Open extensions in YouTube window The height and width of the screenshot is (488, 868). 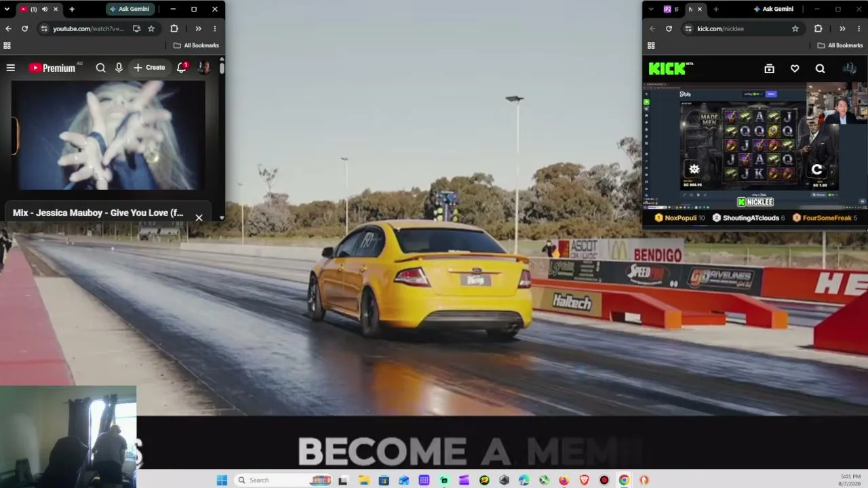pyautogui.click(x=174, y=28)
